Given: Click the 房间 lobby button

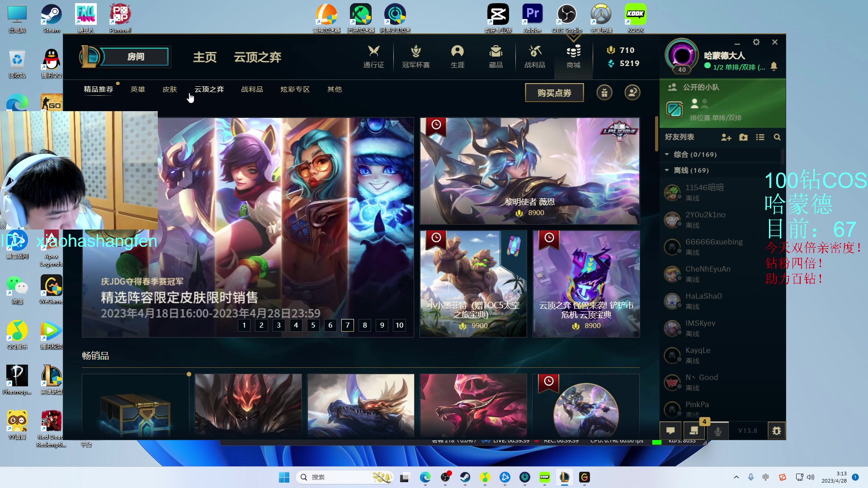Looking at the screenshot, I should point(136,57).
